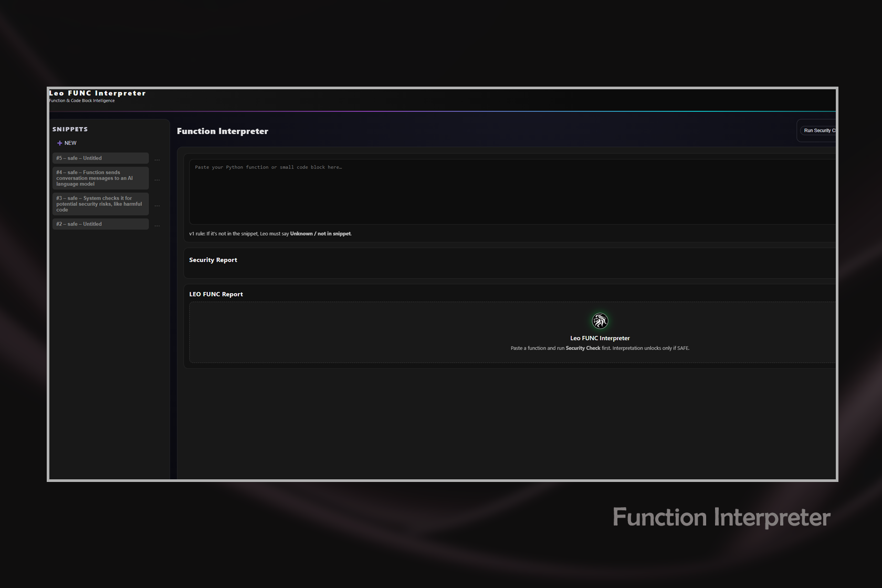882x588 pixels.
Task: Click the plus icon beside NEW
Action: (x=59, y=143)
